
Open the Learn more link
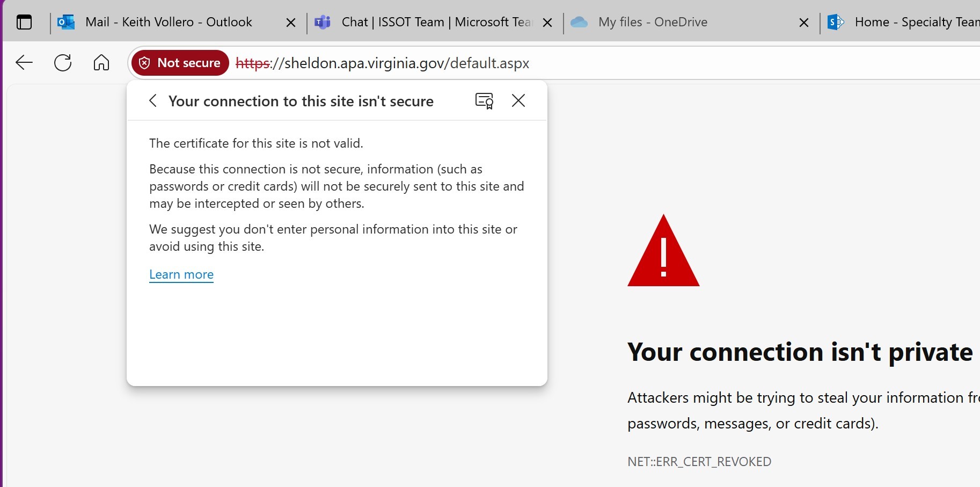click(181, 274)
